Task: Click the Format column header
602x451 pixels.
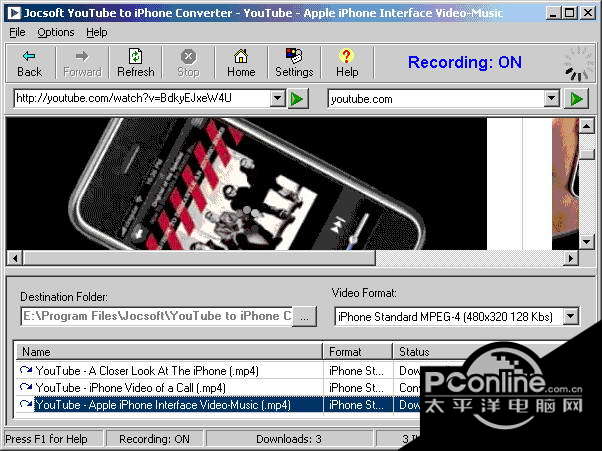Action: click(358, 352)
